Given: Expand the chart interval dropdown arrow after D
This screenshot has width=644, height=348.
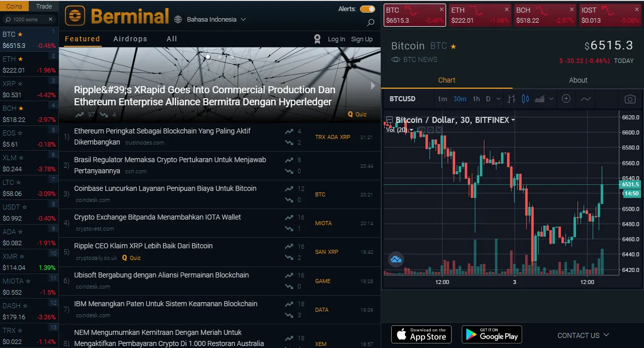Looking at the screenshot, I should click(498, 99).
